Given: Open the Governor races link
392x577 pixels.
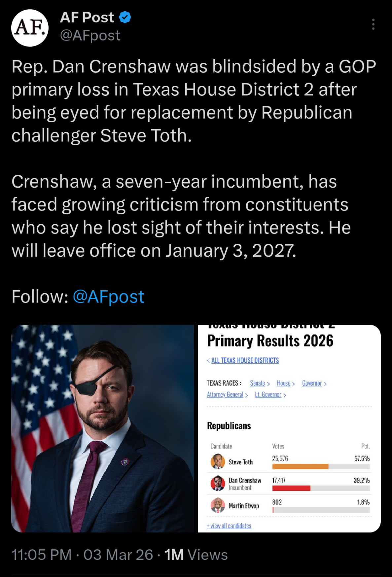Looking at the screenshot, I should [x=312, y=383].
